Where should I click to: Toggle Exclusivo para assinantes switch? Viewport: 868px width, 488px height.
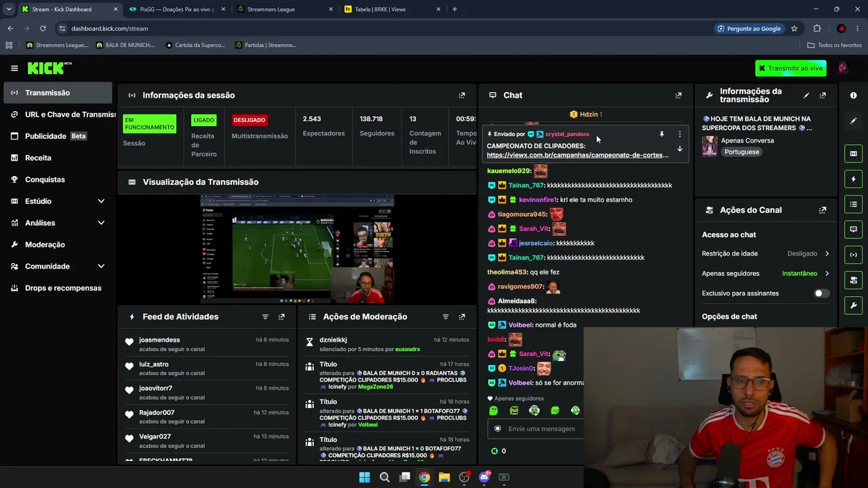point(821,293)
